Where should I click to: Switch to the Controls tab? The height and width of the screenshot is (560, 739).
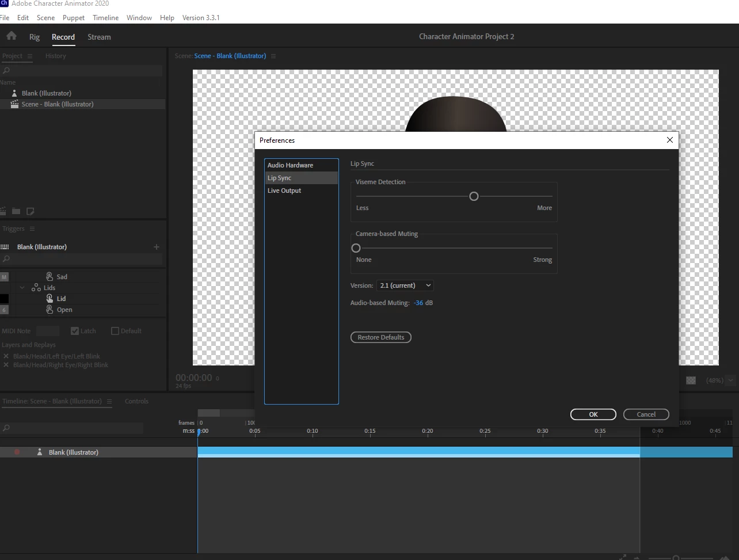136,401
